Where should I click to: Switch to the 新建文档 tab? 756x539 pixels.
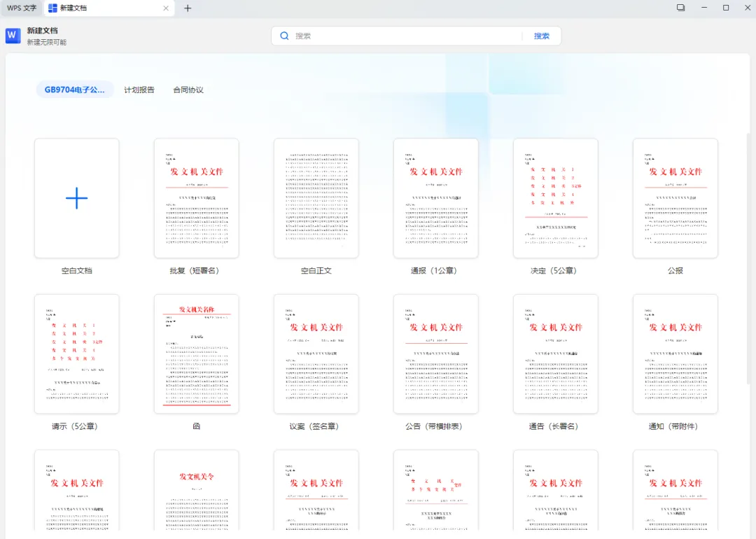pos(109,8)
